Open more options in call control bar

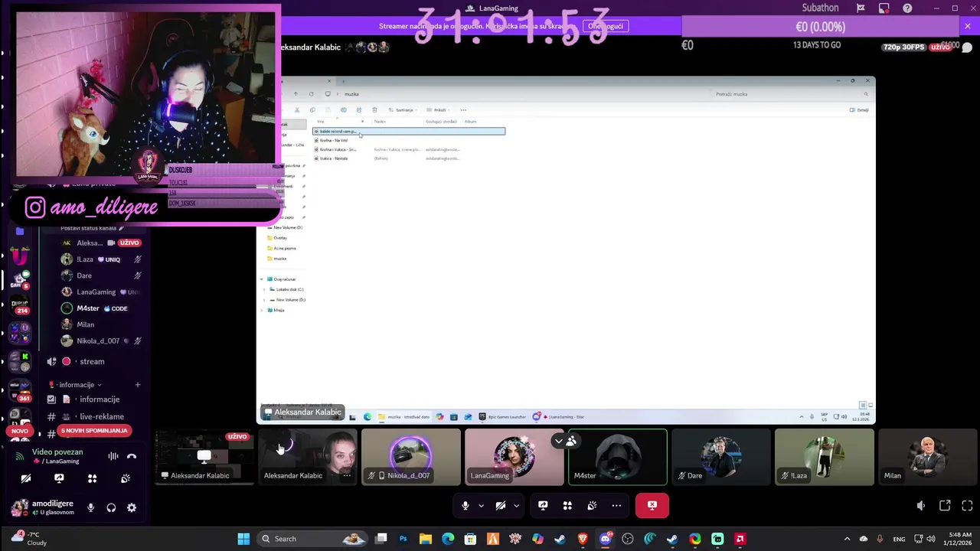point(616,506)
